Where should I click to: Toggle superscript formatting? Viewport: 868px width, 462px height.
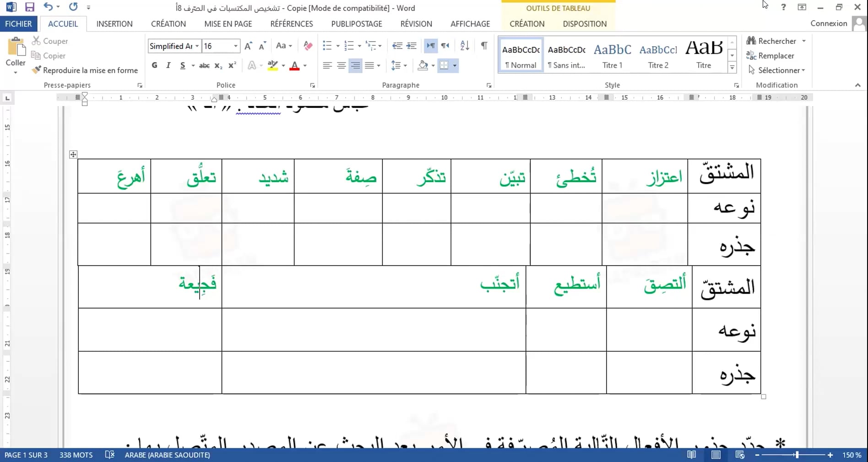(x=232, y=65)
